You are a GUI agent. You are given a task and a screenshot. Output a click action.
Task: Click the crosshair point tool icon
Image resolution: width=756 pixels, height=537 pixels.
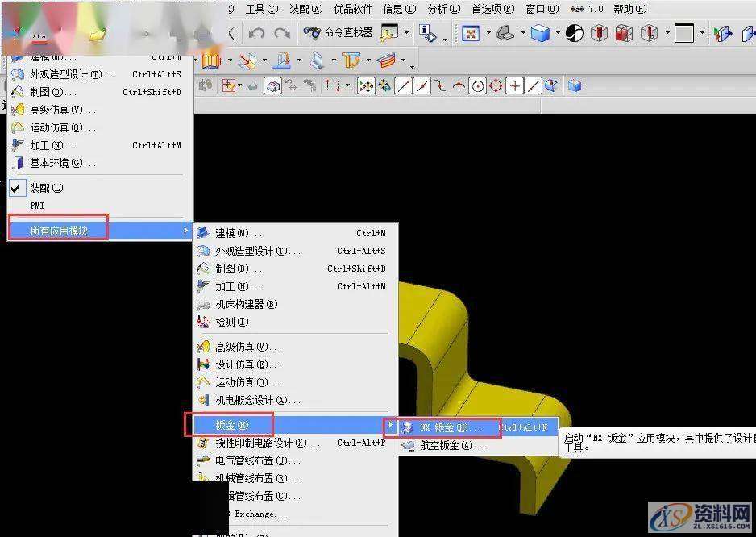(513, 85)
